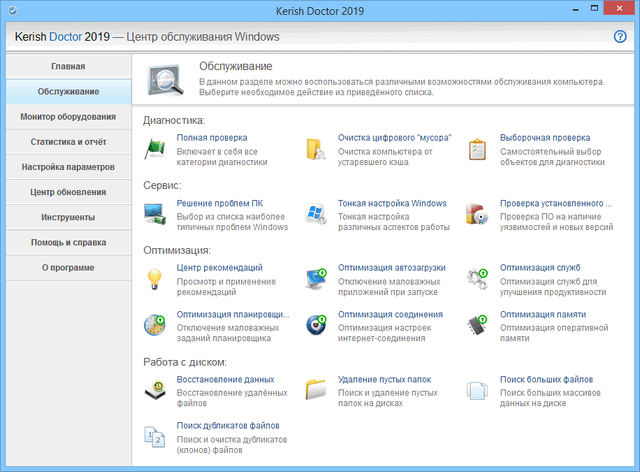Click the Оптимизация памяти chip icon
640x472 pixels.
coord(478,324)
